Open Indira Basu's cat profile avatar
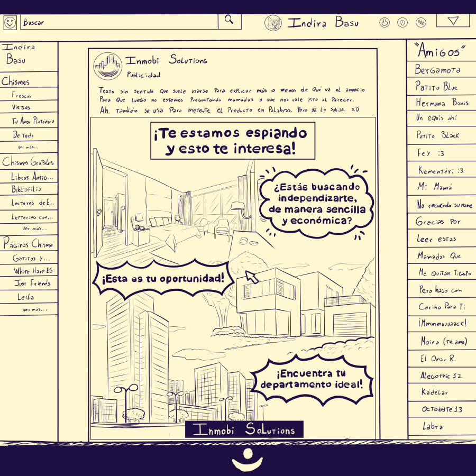476x476 pixels. coord(273,23)
